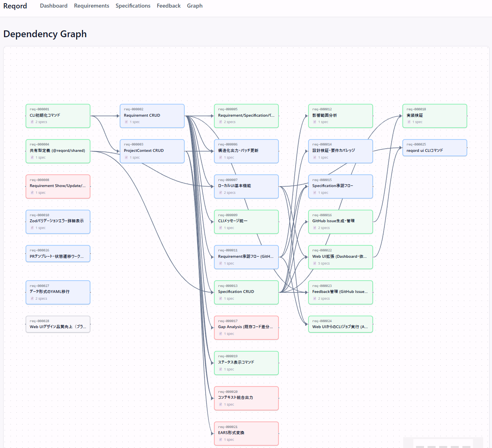The width and height of the screenshot is (492, 448).
Task: Click the spec icon on ローカルUI基本機能 node
Action: coord(221,193)
